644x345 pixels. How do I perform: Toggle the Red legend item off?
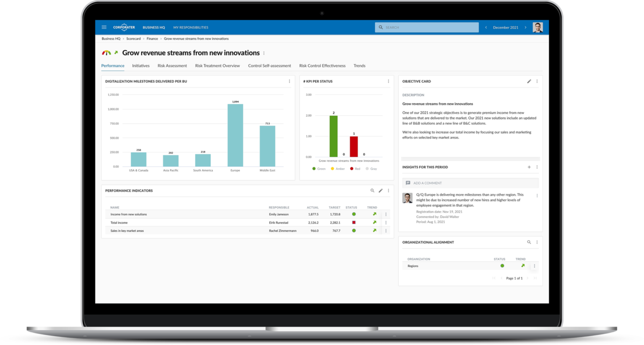[x=355, y=169]
